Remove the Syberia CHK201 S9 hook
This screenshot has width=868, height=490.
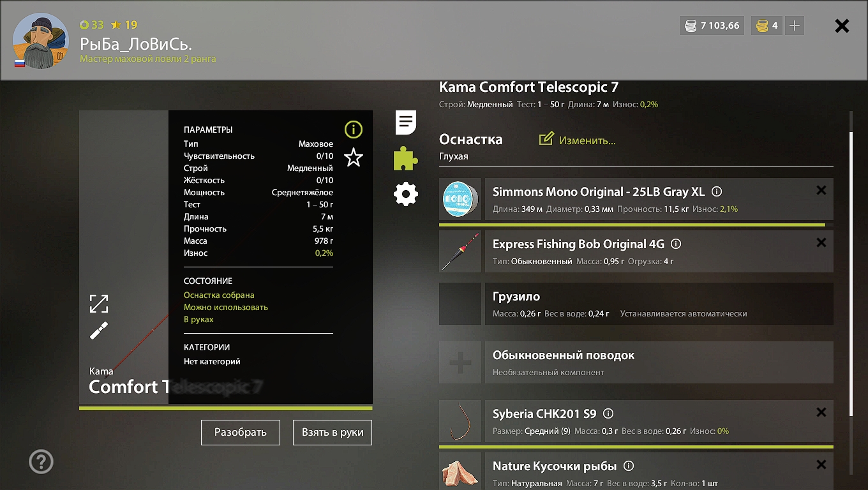(x=821, y=412)
